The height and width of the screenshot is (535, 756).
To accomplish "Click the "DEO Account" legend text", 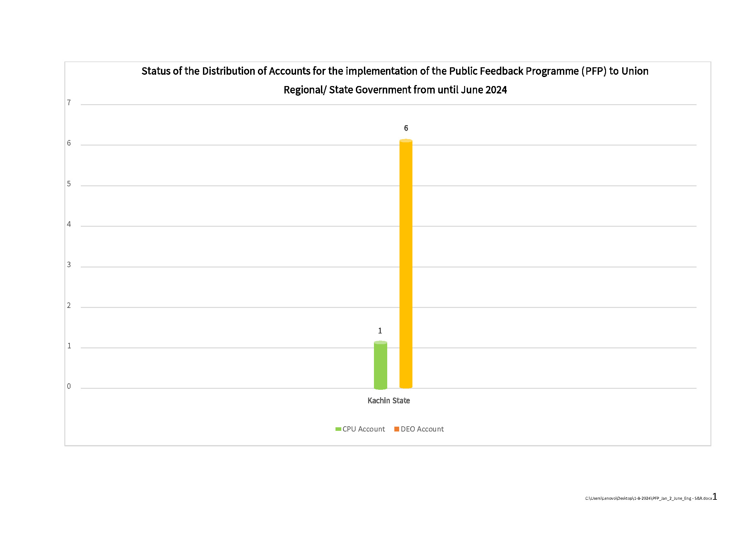I will pos(422,429).
